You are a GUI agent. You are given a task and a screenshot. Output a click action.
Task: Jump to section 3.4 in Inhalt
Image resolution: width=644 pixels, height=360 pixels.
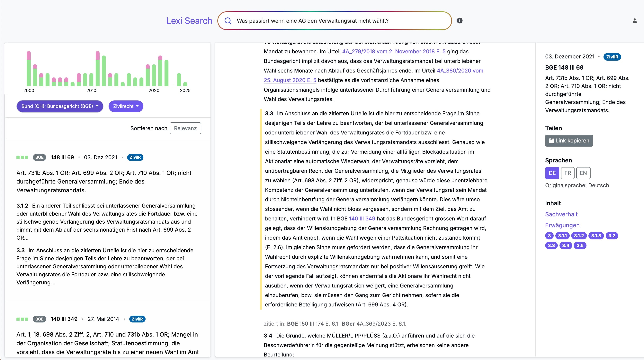click(566, 245)
